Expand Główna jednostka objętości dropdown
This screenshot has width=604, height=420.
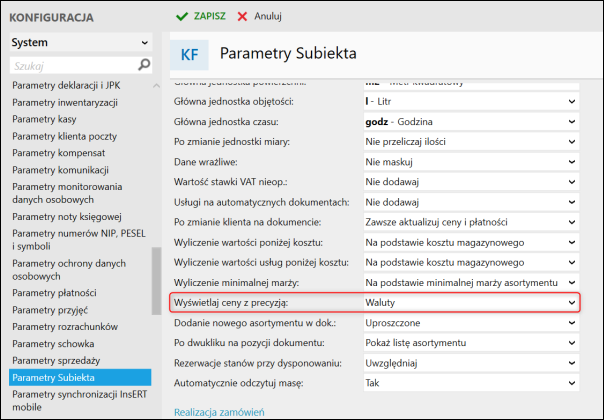471,102
